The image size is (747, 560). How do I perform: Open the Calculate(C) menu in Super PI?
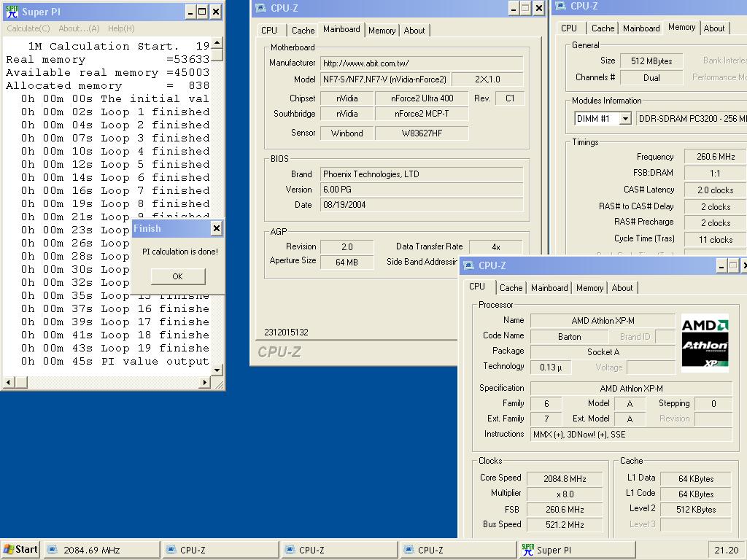click(x=28, y=28)
